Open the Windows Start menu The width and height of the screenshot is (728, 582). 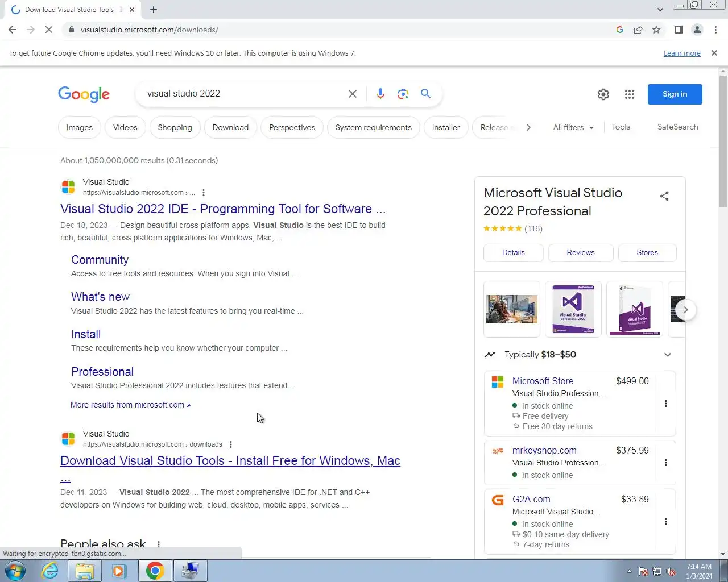[15, 571]
